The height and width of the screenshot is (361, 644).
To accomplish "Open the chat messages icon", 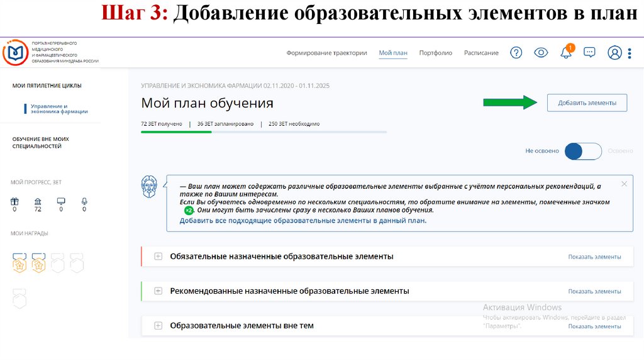I will (589, 53).
